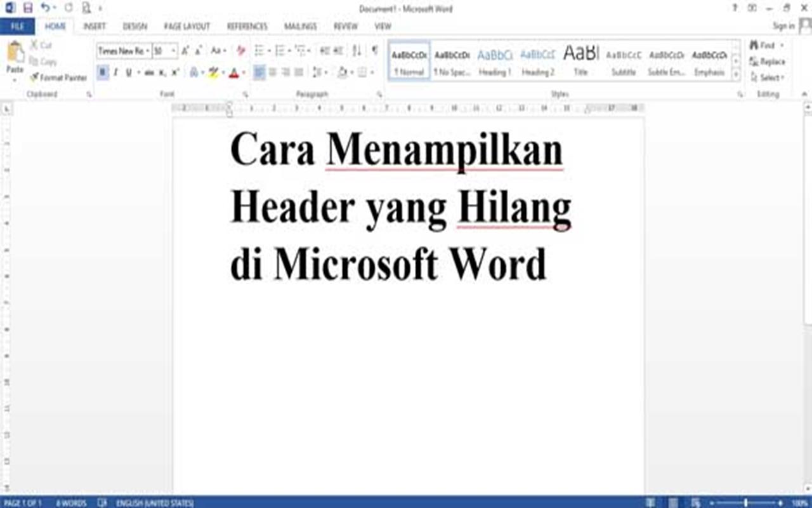The width and height of the screenshot is (812, 508).
Task: Expand the bullets list dropdown
Action: pos(269,51)
